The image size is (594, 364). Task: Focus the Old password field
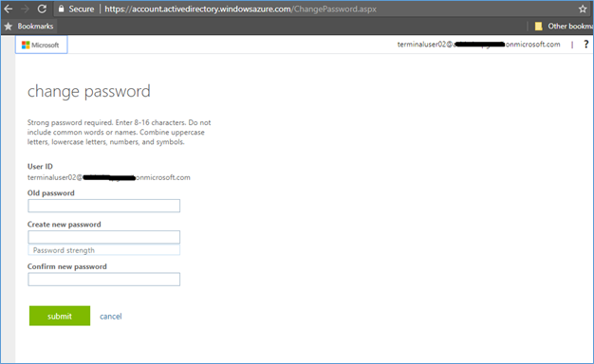tap(103, 206)
